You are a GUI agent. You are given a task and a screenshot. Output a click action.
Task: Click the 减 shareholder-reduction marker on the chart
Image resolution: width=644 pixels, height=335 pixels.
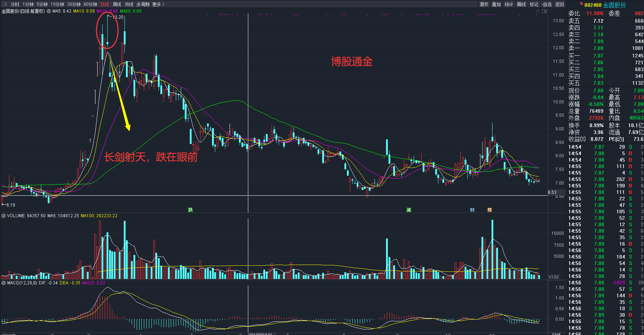click(409, 210)
